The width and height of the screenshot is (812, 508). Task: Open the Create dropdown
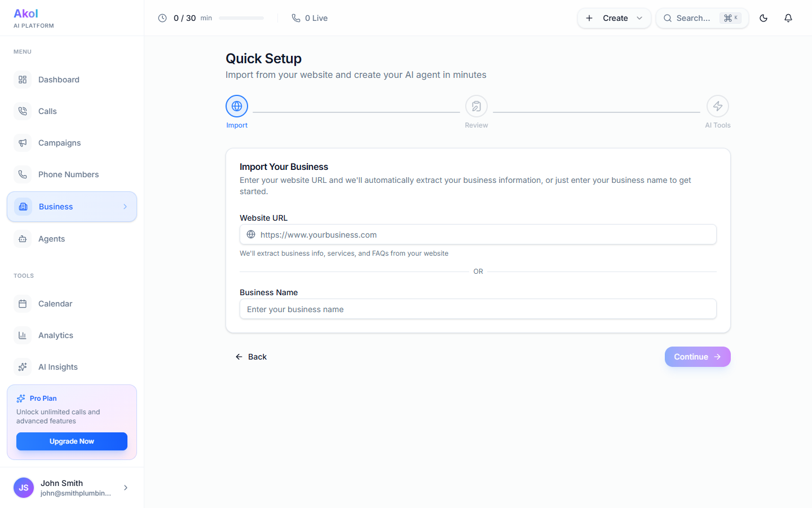click(x=614, y=18)
